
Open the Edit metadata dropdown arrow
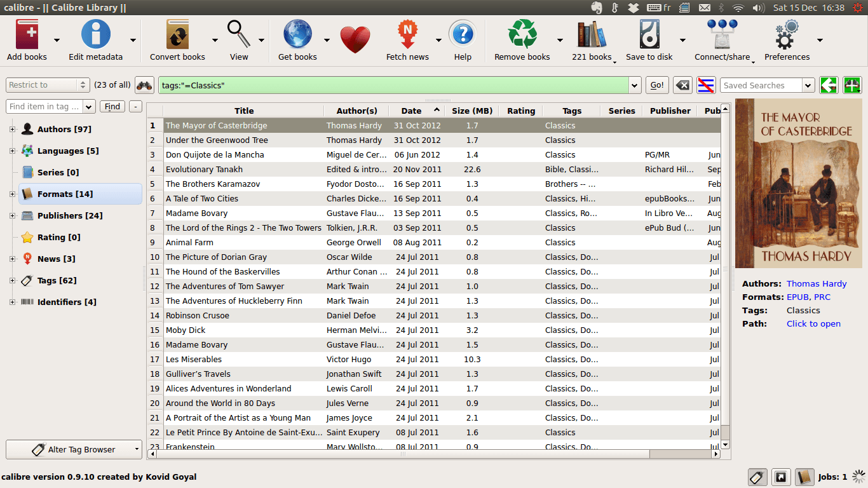click(x=133, y=40)
